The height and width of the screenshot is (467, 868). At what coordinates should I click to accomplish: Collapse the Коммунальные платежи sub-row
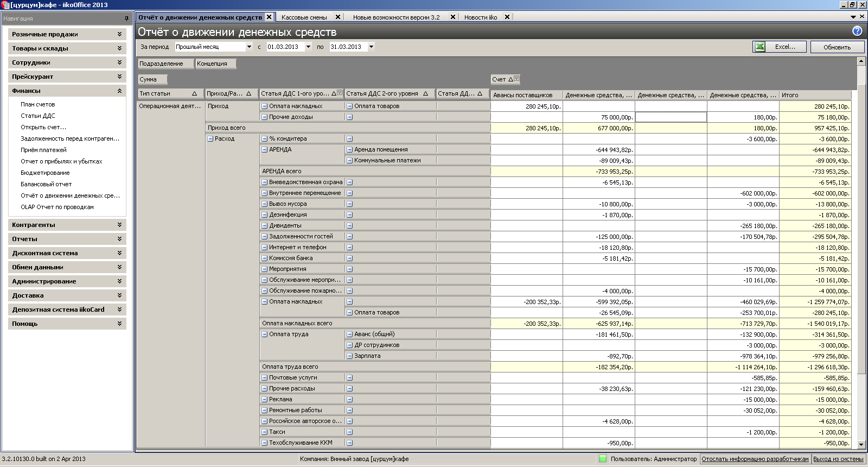coord(349,161)
